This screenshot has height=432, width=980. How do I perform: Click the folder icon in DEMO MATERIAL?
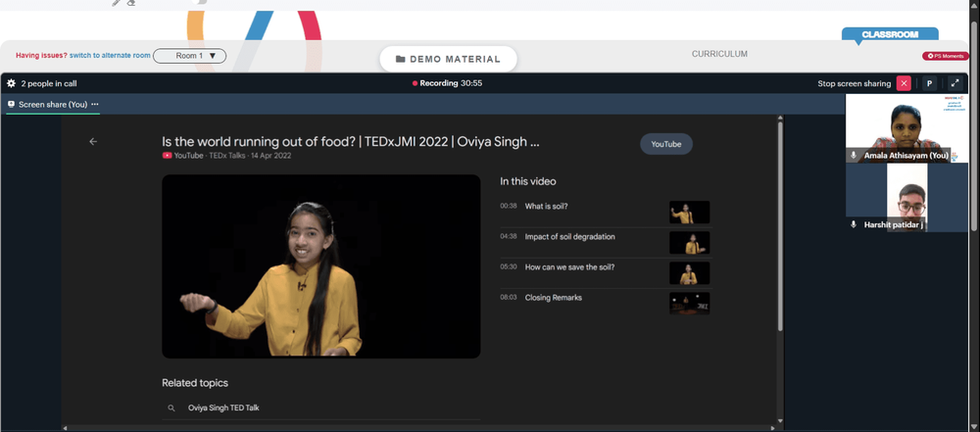coord(401,60)
